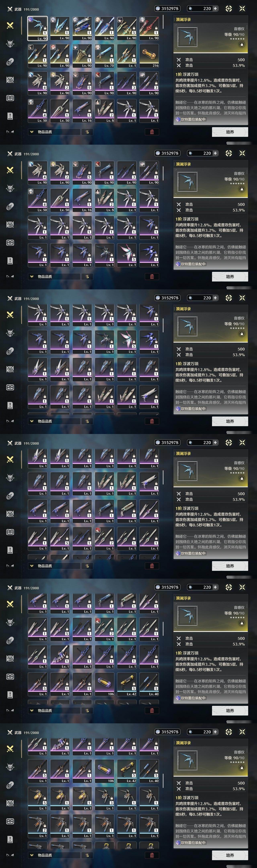The width and height of the screenshot is (257, 868).
Task: Expand the topmost 物品品质 sort dropdown
Action: click(54, 132)
